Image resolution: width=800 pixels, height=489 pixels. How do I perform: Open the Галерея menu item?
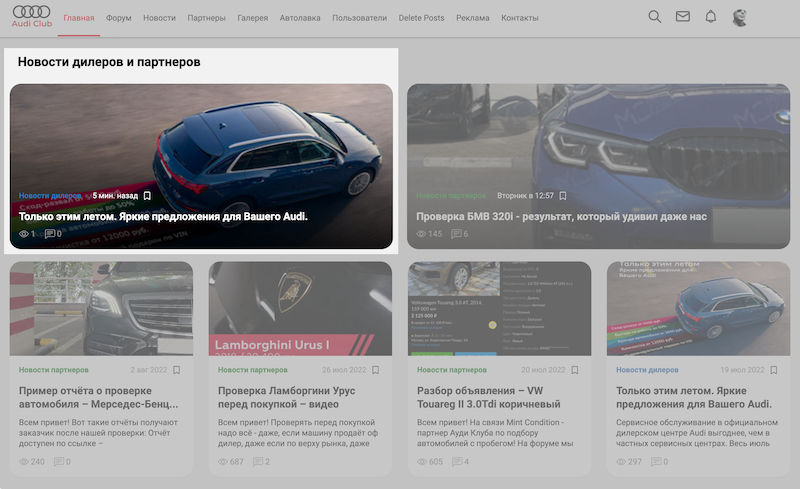253,18
